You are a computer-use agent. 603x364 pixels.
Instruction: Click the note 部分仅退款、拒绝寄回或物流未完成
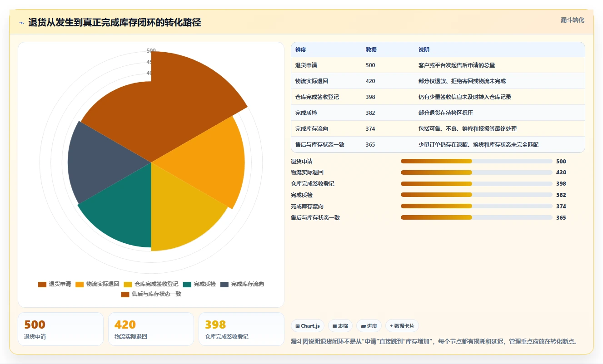[462, 81]
